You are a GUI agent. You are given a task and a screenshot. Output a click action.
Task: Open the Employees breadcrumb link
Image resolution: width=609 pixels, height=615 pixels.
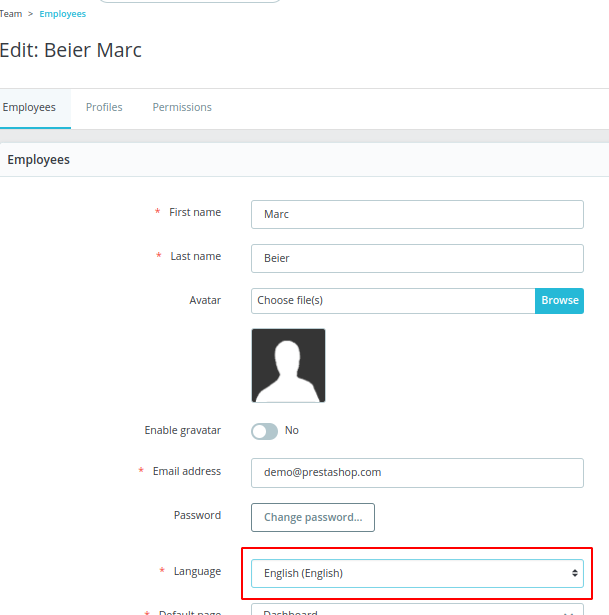coord(62,14)
